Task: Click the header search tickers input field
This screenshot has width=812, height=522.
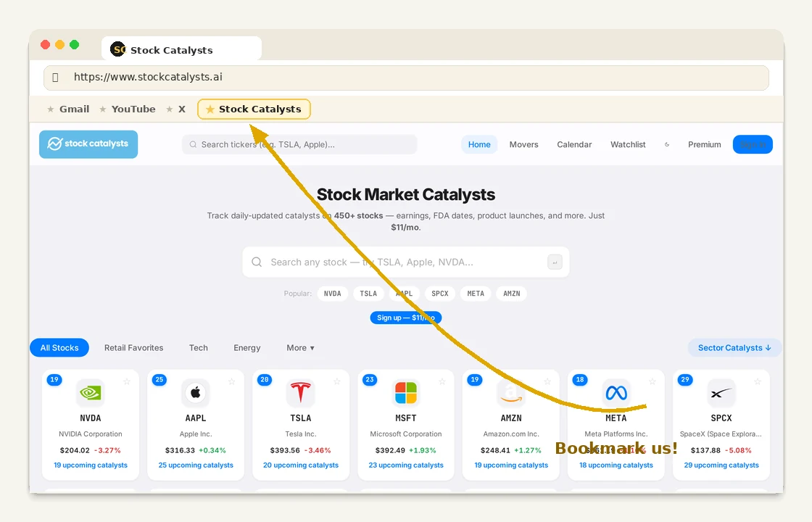Action: (x=299, y=144)
